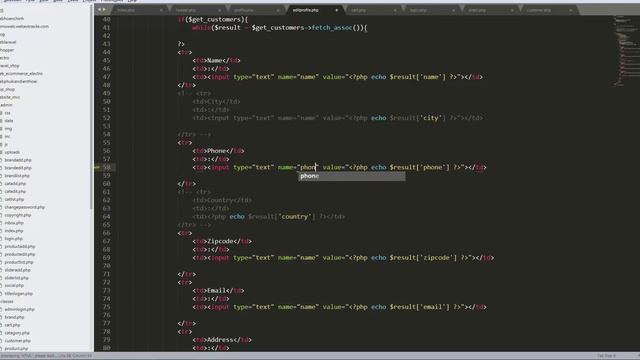Viewport: 640px width, 360px height.
Task: Open productadd.php in the sidebar
Action: click(20, 247)
